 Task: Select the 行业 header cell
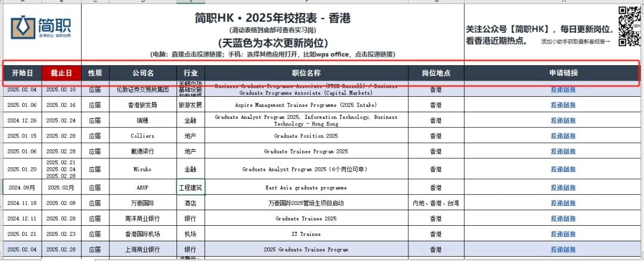pyautogui.click(x=191, y=73)
